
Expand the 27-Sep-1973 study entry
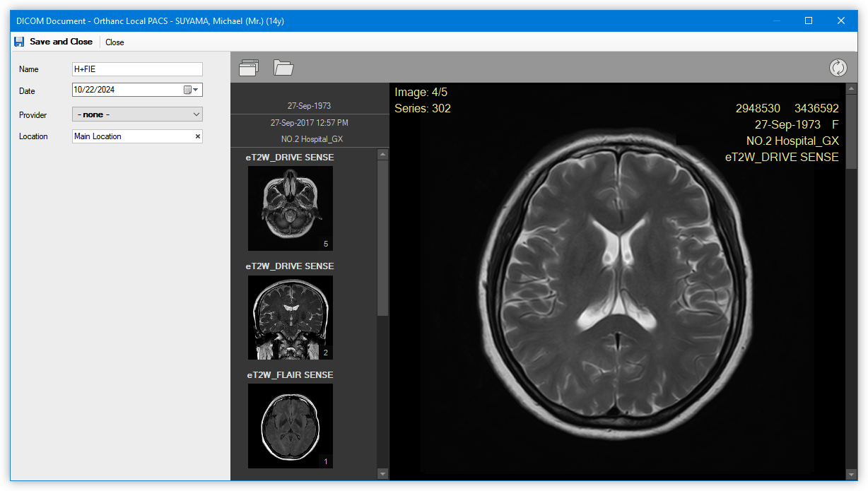tap(309, 106)
